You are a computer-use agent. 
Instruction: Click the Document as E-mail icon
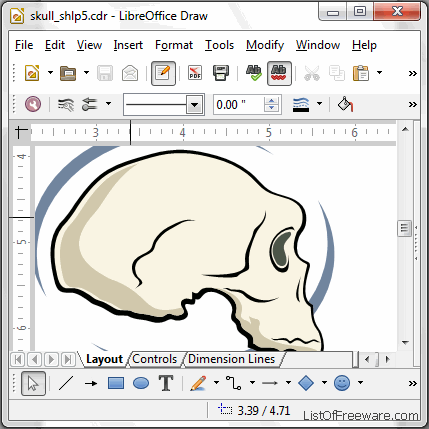click(130, 73)
